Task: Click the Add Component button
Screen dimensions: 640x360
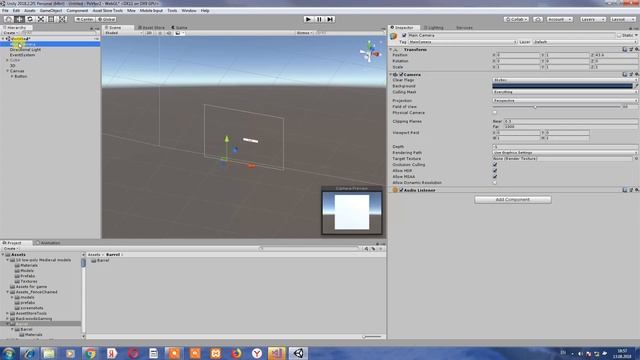Action: (x=513, y=200)
